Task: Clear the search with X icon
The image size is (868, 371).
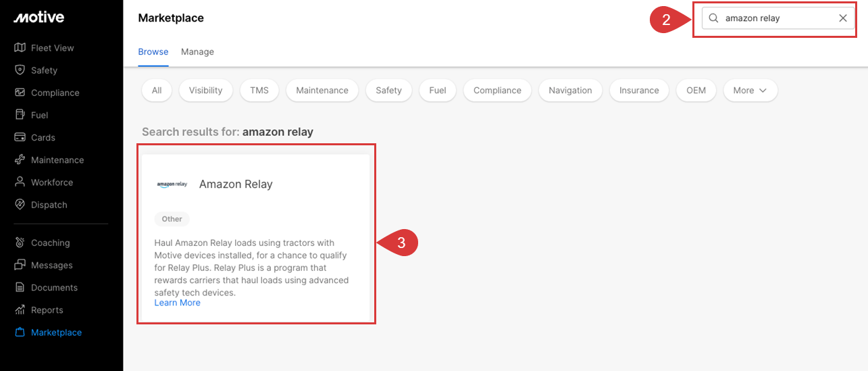Action: click(843, 18)
